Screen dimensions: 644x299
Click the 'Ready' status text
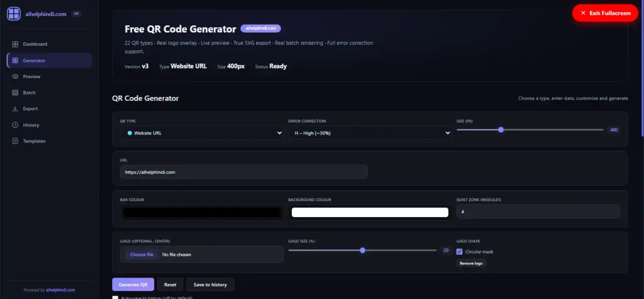pos(279,66)
